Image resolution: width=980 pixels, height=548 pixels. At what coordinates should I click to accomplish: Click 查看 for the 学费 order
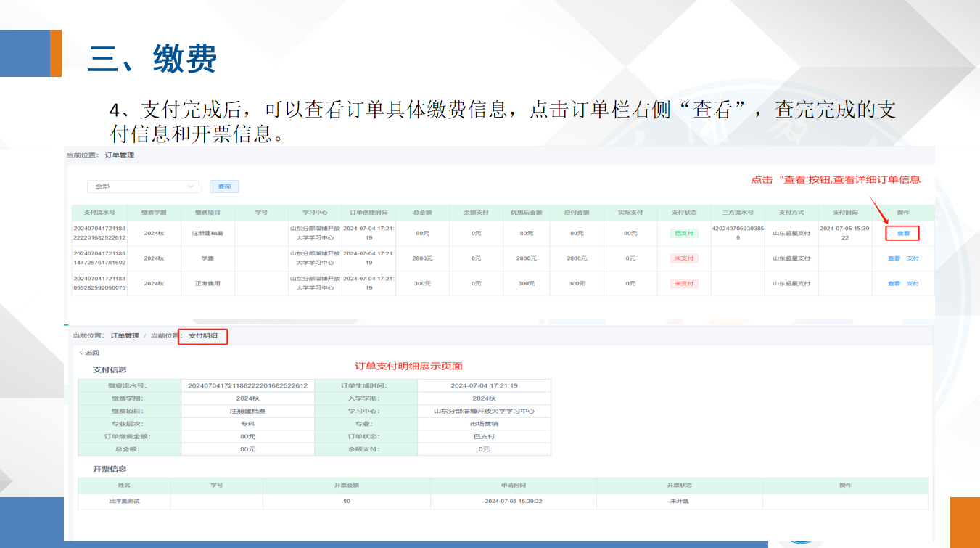click(894, 258)
